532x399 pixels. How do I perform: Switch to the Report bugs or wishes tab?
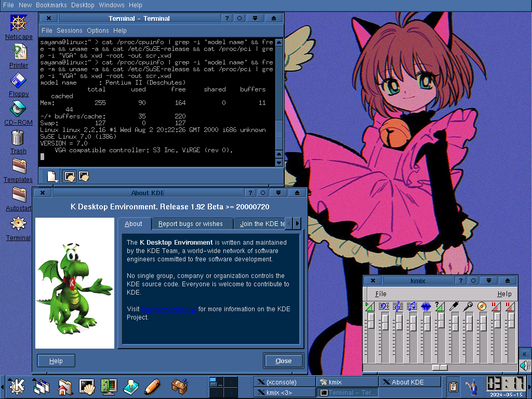tap(190, 224)
